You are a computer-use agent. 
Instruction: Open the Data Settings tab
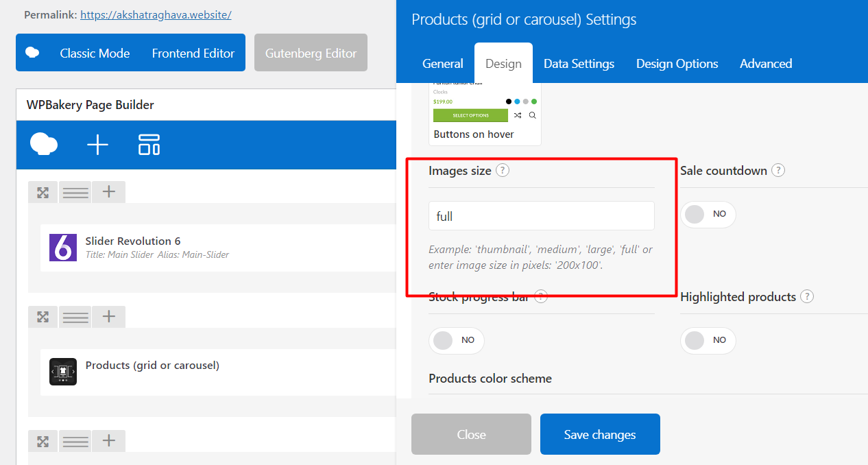coord(579,63)
